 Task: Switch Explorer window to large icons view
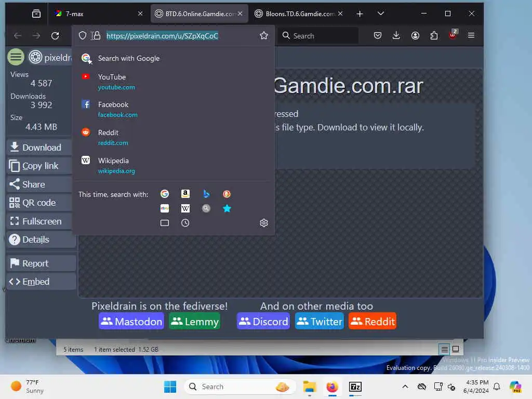tap(456, 349)
